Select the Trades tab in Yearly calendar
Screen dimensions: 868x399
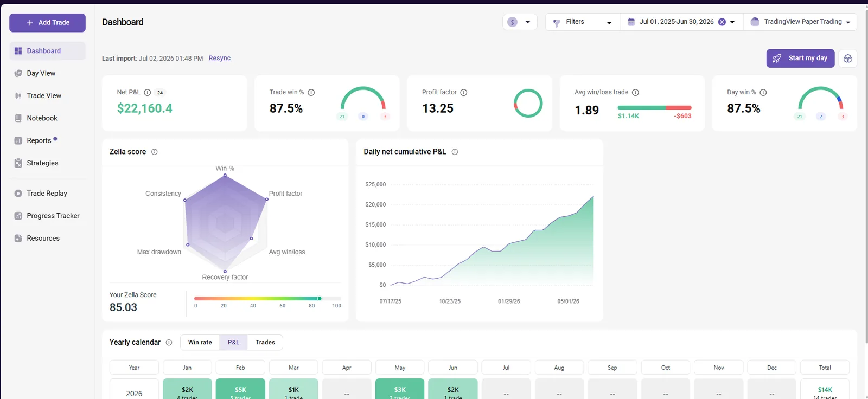click(265, 343)
